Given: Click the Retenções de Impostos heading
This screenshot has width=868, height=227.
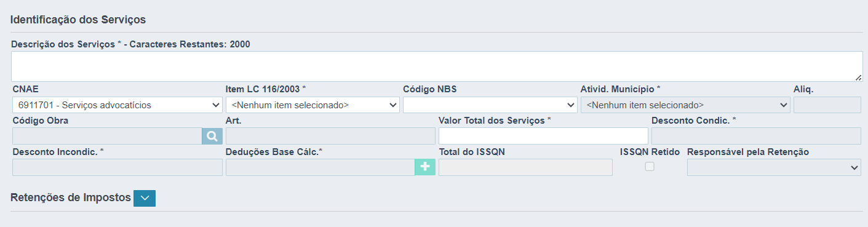Looking at the screenshot, I should click(x=71, y=197).
